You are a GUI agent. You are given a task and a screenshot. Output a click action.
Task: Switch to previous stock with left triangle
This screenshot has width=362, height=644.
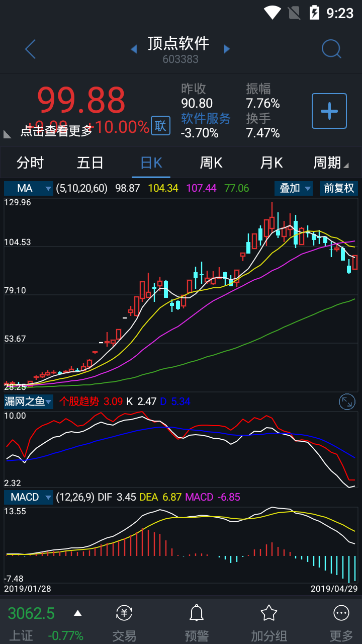tap(134, 49)
